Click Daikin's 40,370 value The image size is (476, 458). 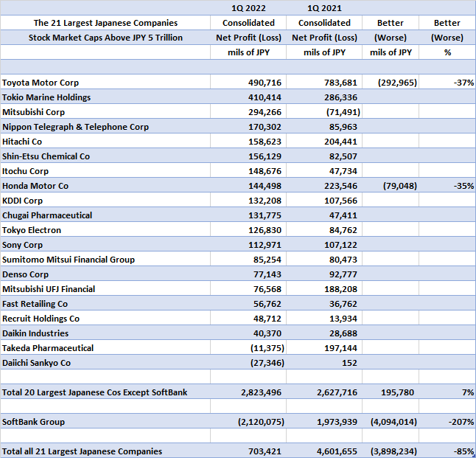coord(267,333)
